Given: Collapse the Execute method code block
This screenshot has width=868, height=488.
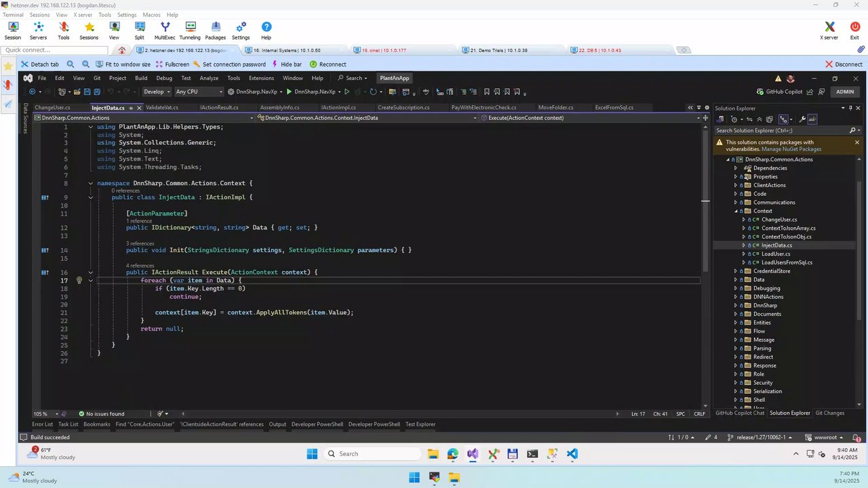Looking at the screenshot, I should pos(90,272).
